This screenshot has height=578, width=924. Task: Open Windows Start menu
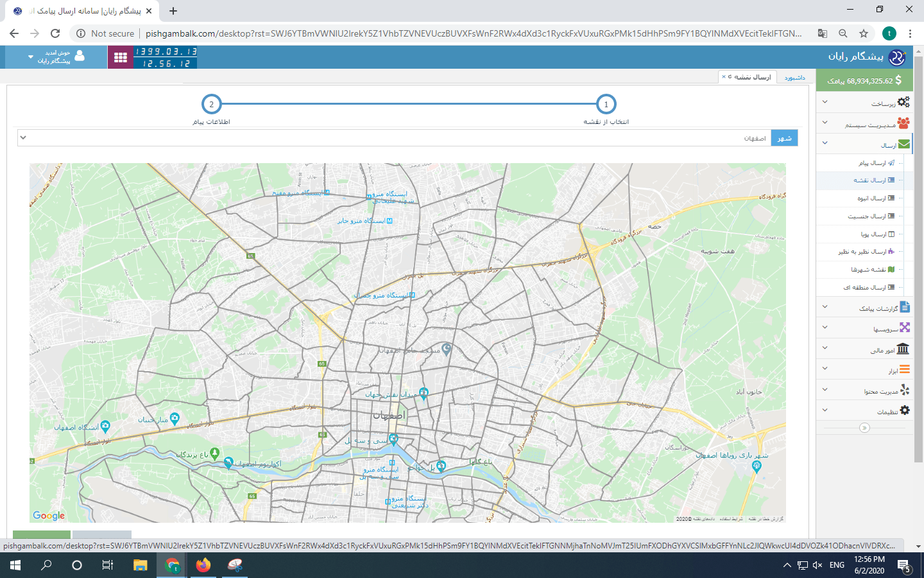(x=15, y=565)
